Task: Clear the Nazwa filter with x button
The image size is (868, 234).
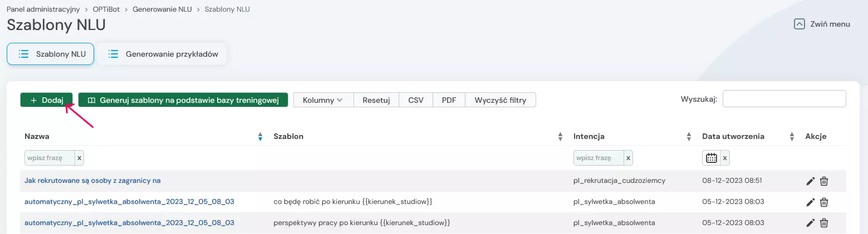Action: click(79, 158)
